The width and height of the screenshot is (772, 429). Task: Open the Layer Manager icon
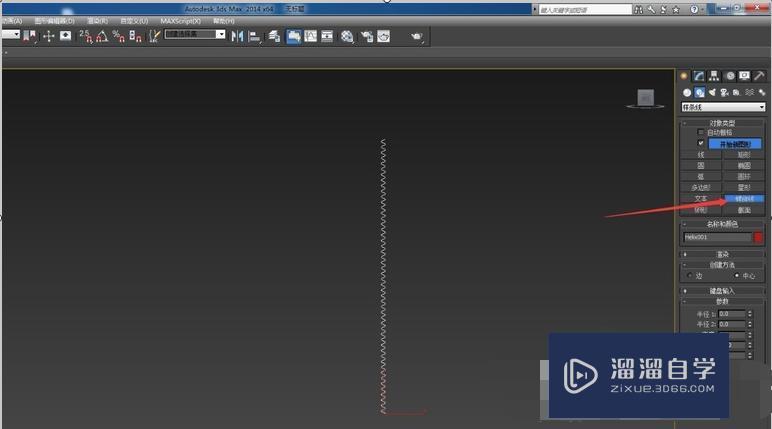coord(274,36)
